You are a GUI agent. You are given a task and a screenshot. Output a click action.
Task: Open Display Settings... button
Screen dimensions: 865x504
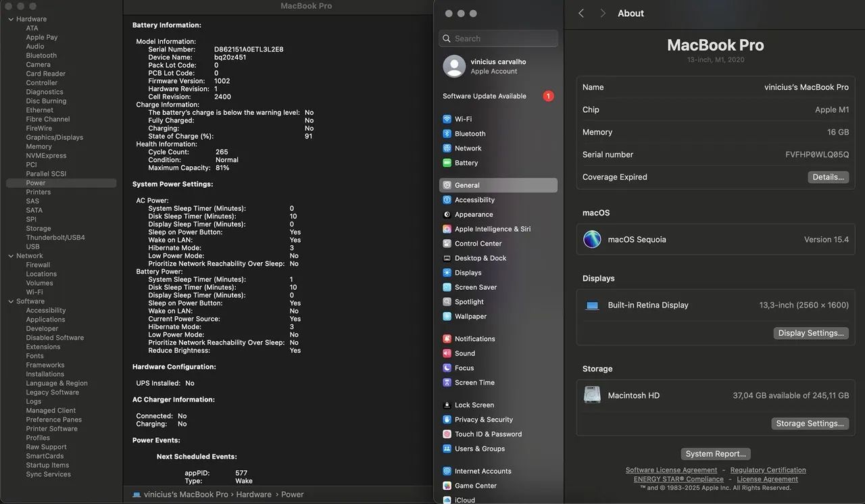(811, 333)
